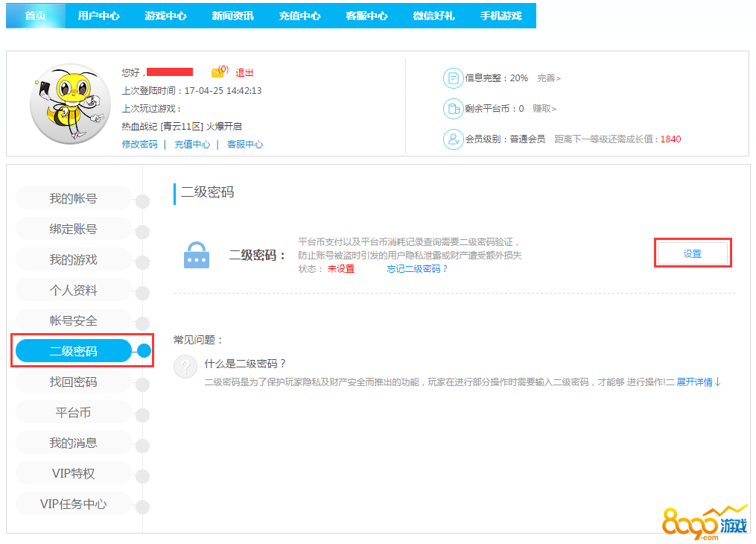Click the information completeness document icon
756x544 pixels.
pos(453,78)
